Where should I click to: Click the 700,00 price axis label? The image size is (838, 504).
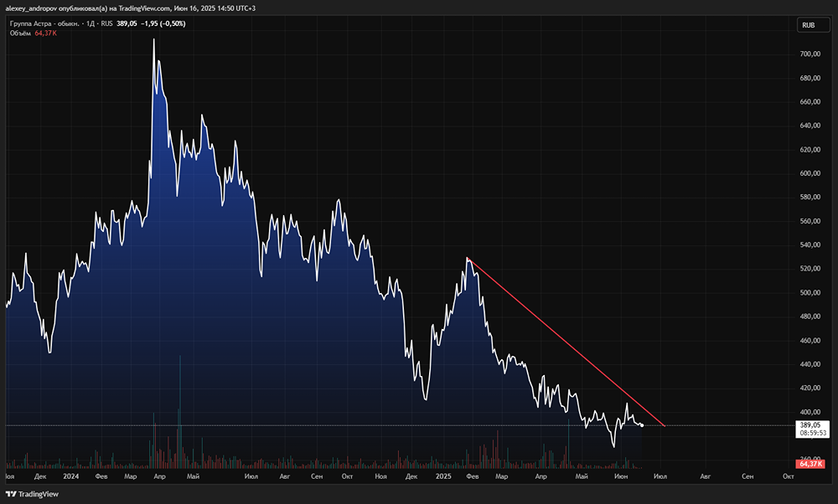click(x=810, y=54)
